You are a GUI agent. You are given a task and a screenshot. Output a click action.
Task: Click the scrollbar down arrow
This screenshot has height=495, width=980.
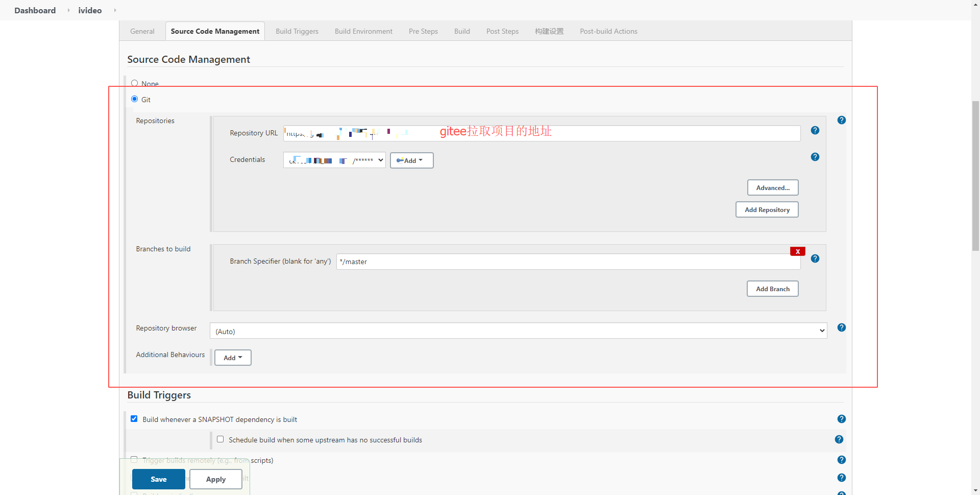[x=975, y=491]
